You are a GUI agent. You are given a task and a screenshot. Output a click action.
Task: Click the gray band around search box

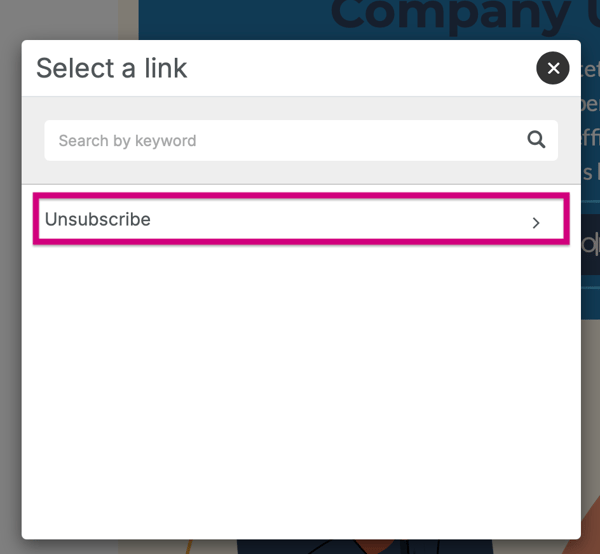tap(301, 108)
